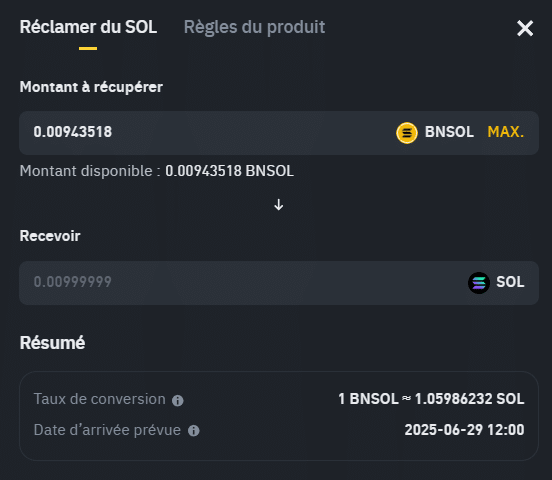Switch to the Règles du produit tab
This screenshot has height=480, width=552.
click(x=254, y=27)
